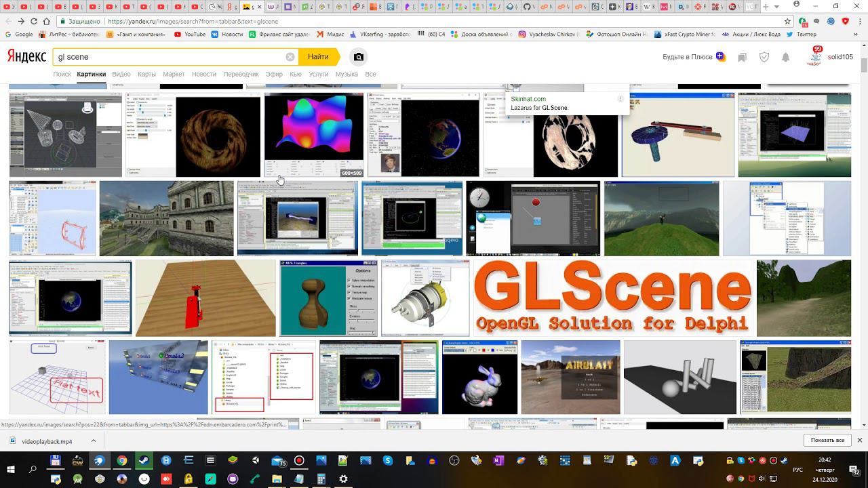Open Chrome from the taskbar

[x=122, y=461]
